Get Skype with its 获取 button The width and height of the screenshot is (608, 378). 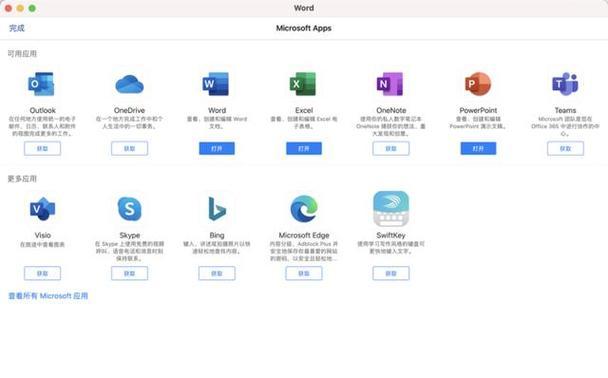click(130, 273)
